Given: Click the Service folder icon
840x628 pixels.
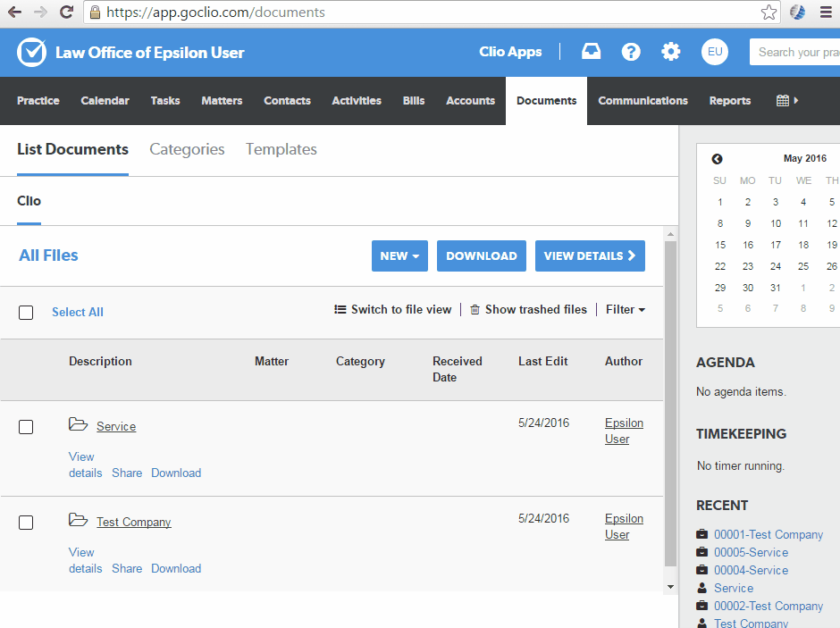Looking at the screenshot, I should 79,424.
